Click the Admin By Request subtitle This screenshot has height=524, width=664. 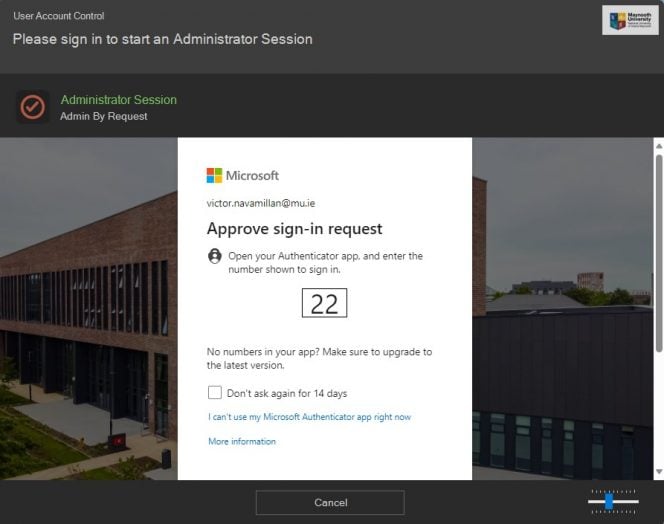tap(104, 116)
